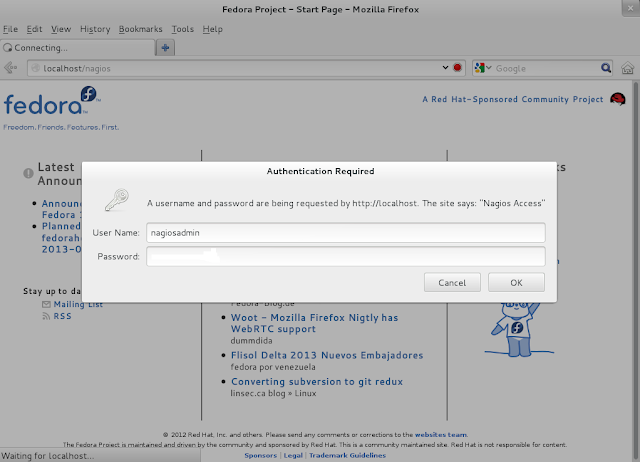Focus the User Name field
The image size is (640, 462).
pos(346,233)
